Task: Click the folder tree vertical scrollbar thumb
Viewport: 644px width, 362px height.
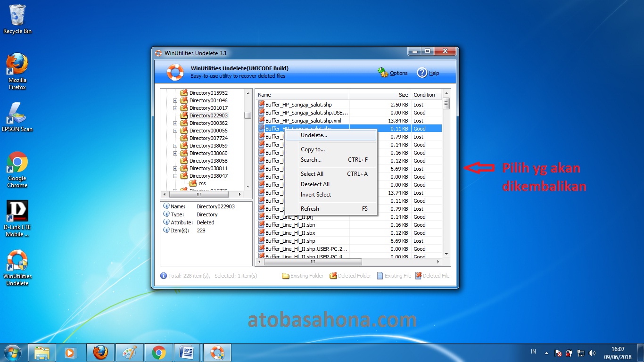Action: click(x=248, y=115)
